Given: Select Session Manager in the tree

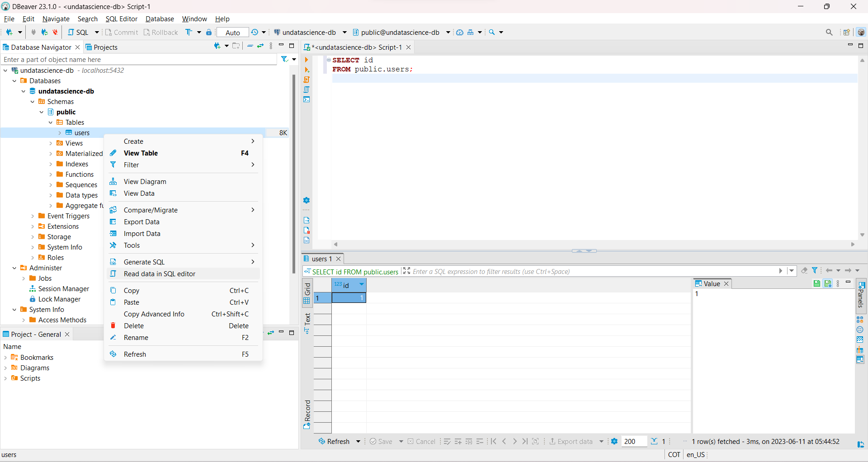Looking at the screenshot, I should [x=63, y=289].
